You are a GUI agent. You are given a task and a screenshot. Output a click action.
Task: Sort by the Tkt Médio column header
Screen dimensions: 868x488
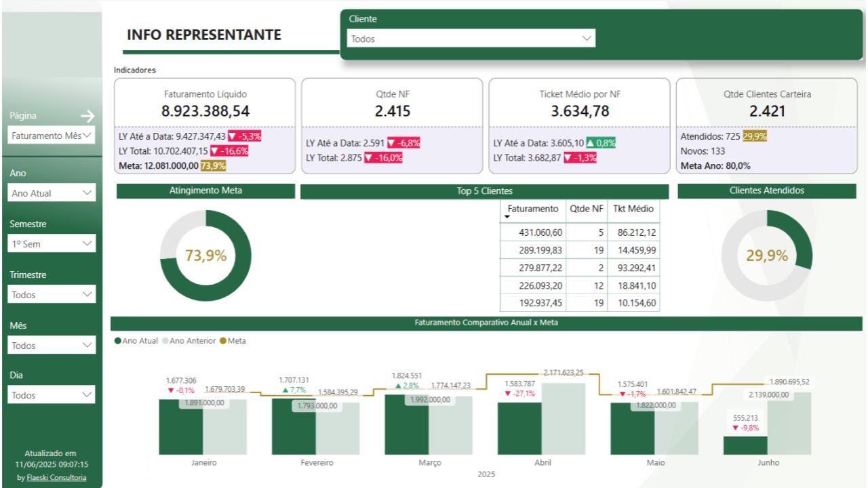(x=633, y=209)
